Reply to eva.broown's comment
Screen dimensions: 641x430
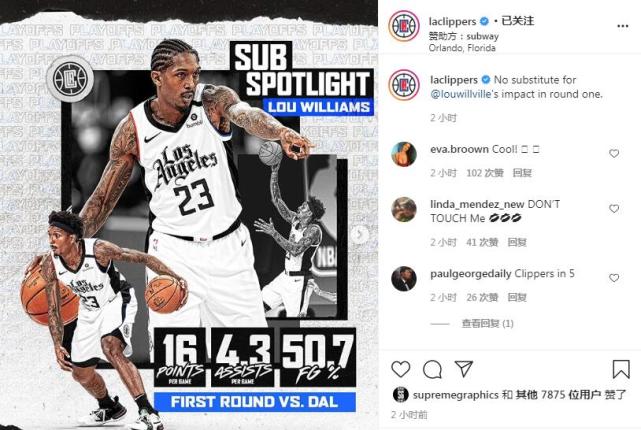522,173
